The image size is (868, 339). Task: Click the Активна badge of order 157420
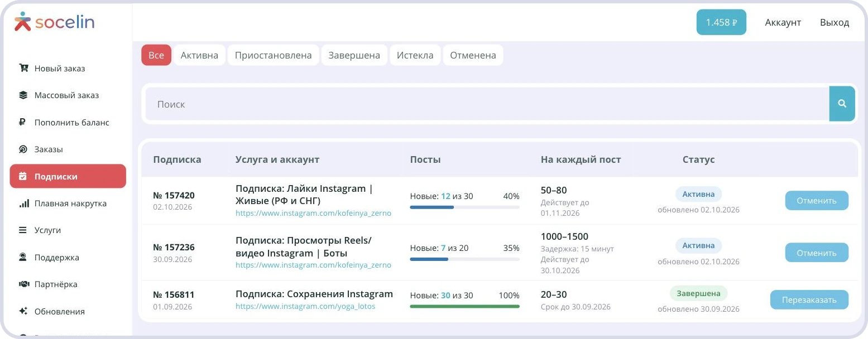[x=698, y=194]
